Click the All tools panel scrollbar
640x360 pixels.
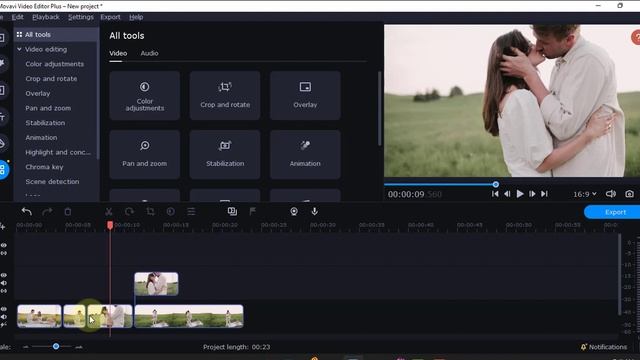(380, 109)
